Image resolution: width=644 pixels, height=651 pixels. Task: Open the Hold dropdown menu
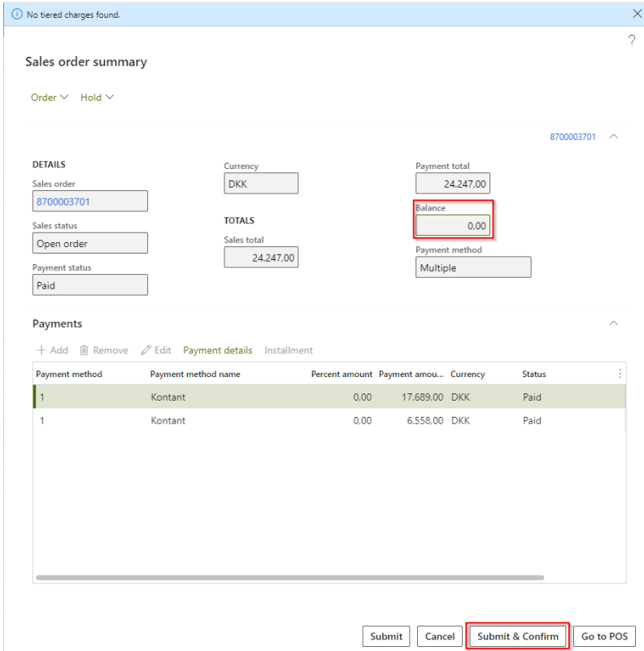[x=97, y=98]
